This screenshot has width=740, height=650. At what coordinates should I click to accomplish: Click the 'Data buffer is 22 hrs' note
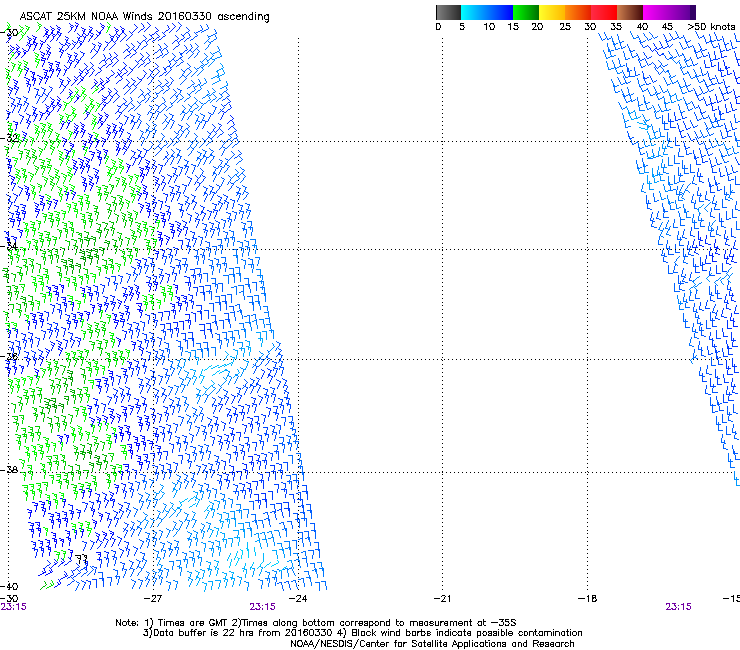362,633
